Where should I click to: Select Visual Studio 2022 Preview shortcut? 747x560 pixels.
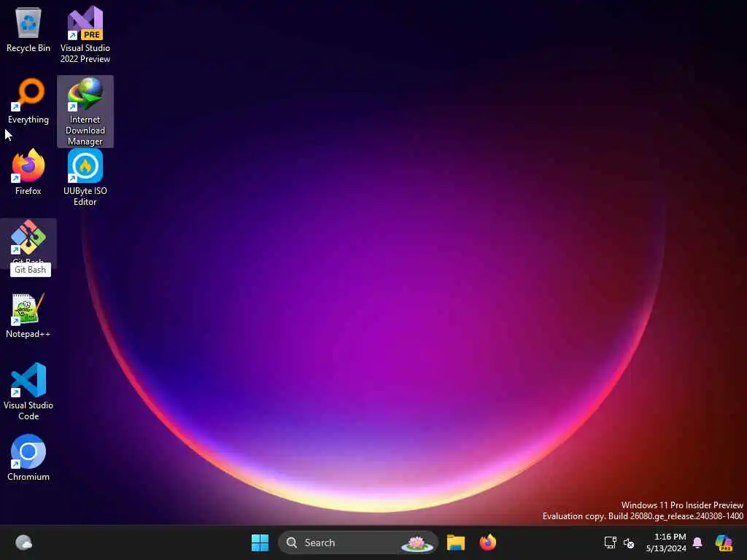(x=85, y=35)
